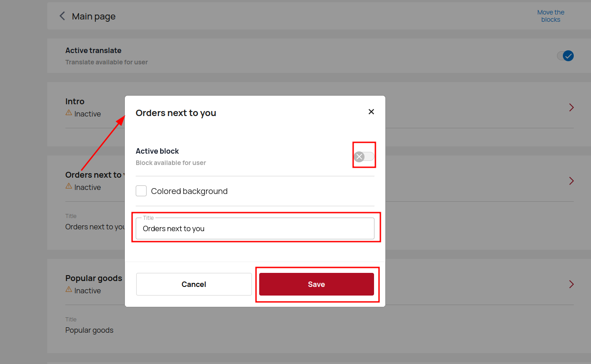Save the block settings
Screen dimensions: 591x364
tap(316, 284)
